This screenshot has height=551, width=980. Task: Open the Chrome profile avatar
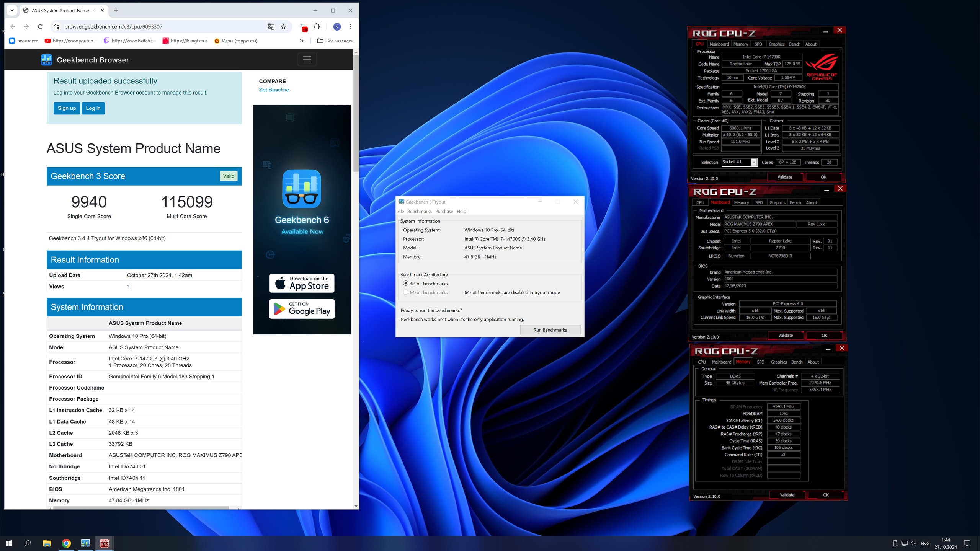tap(337, 27)
